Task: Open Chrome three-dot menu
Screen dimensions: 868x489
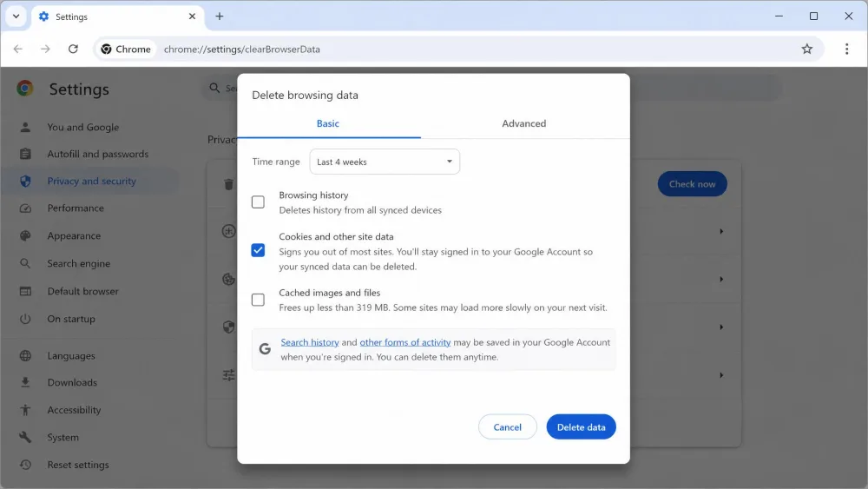Action: [x=846, y=49]
